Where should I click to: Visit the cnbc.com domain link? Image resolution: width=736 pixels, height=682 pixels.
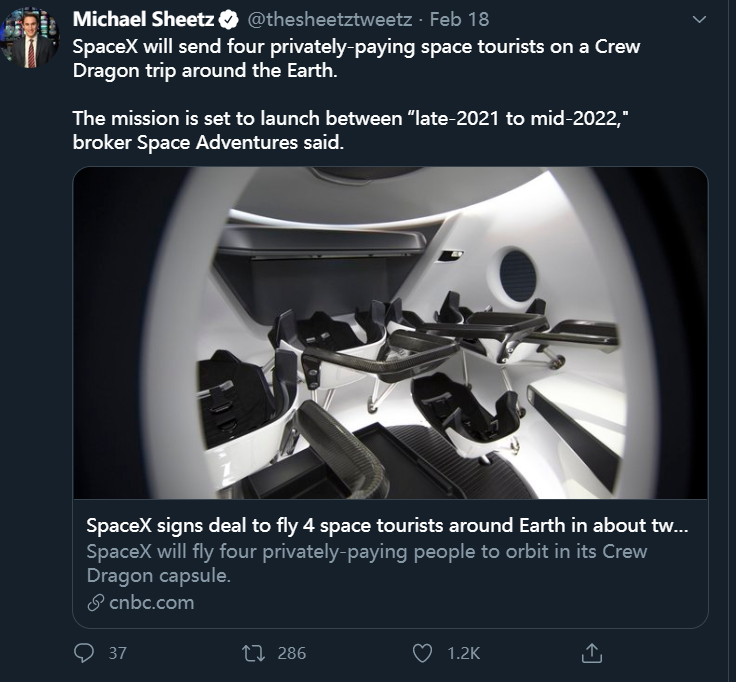pos(152,602)
